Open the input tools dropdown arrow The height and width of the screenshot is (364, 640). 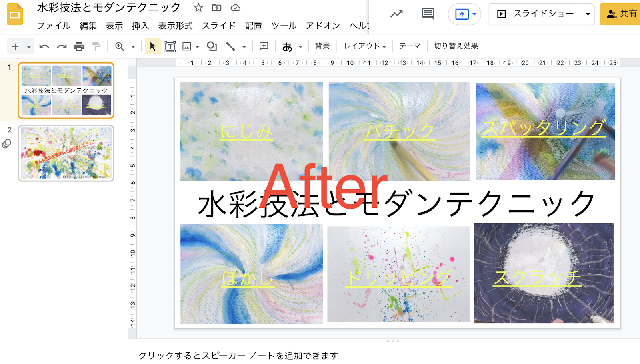300,47
